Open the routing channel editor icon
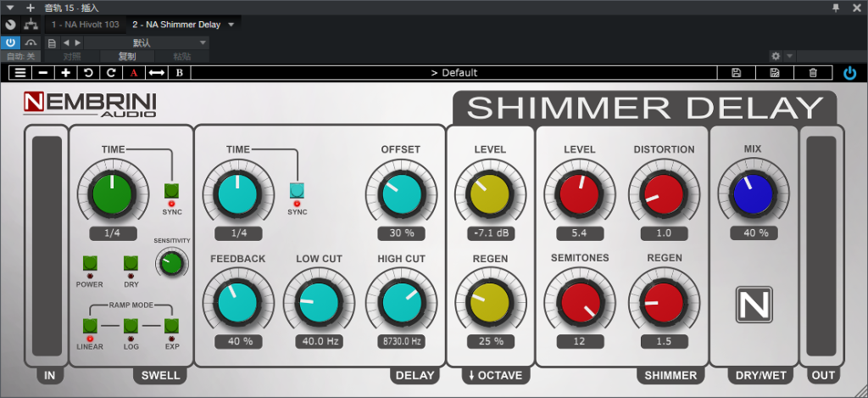The height and width of the screenshot is (398, 868). pyautogui.click(x=31, y=25)
